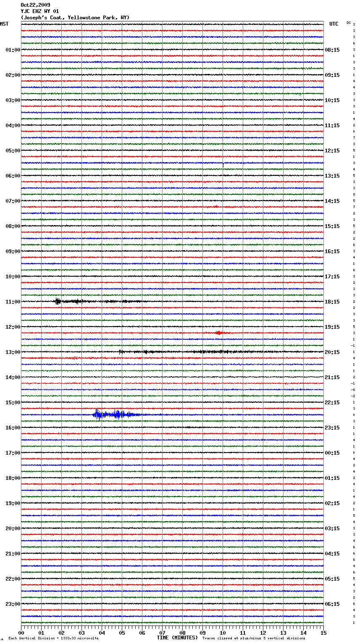Click the 04:15 UTC time label

point(332,554)
